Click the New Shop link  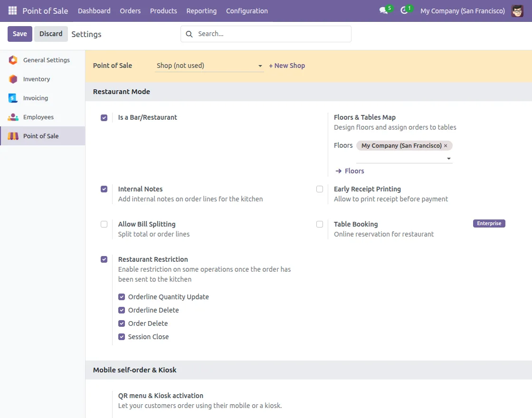[x=287, y=66]
